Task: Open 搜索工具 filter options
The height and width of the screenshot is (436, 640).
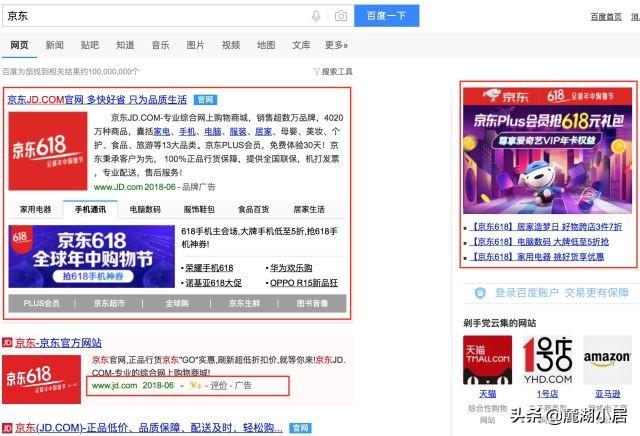Action: [333, 72]
